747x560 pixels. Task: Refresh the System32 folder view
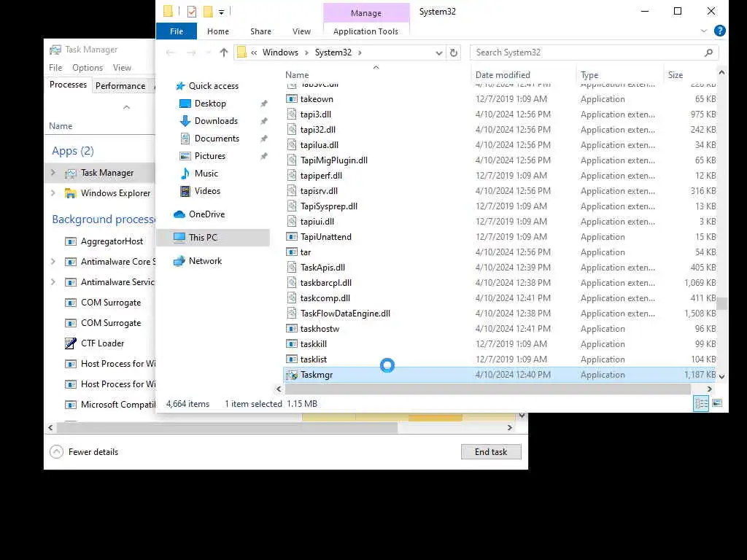[454, 52]
